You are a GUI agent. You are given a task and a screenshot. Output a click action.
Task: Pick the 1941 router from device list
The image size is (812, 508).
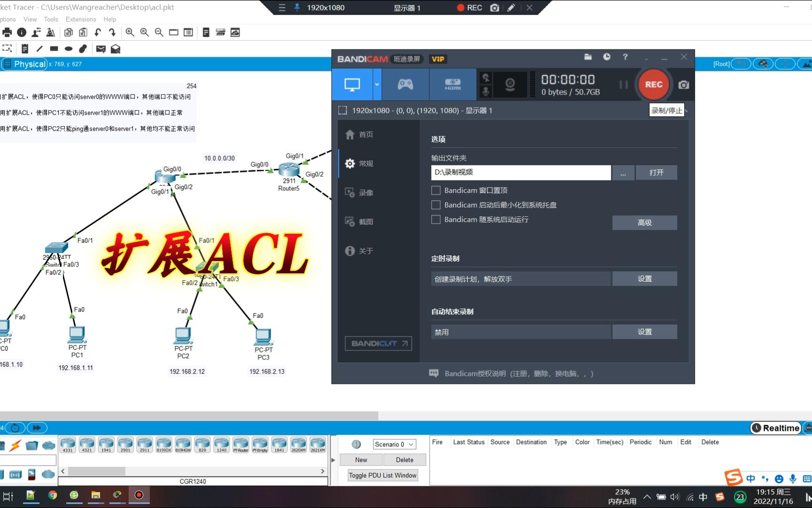[106, 444]
